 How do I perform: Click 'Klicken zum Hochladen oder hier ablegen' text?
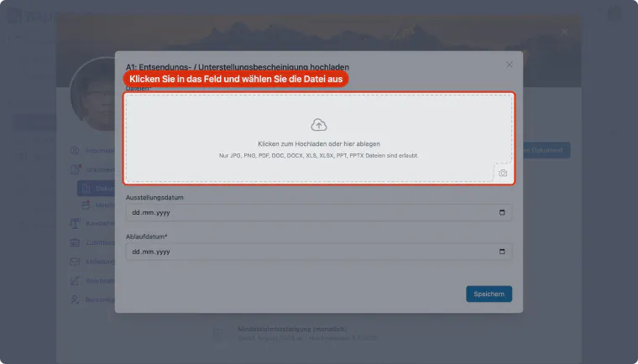pyautogui.click(x=319, y=144)
